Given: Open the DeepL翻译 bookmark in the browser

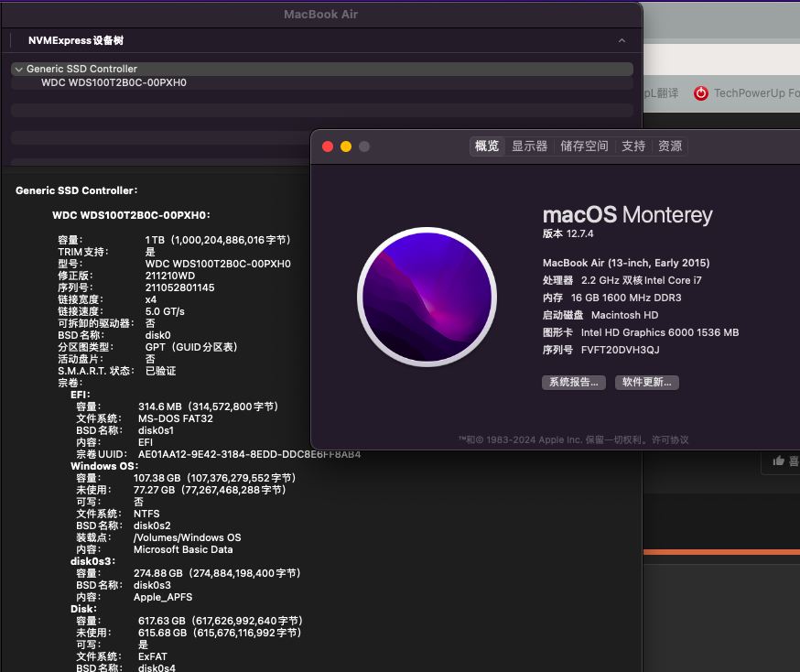Looking at the screenshot, I should click(x=661, y=93).
